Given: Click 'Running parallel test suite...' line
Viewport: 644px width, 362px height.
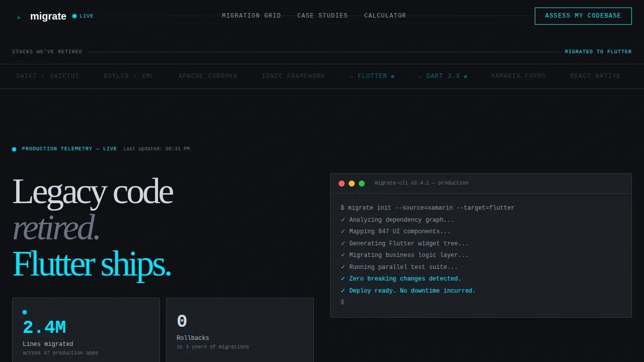Looking at the screenshot, I should pos(399,267).
